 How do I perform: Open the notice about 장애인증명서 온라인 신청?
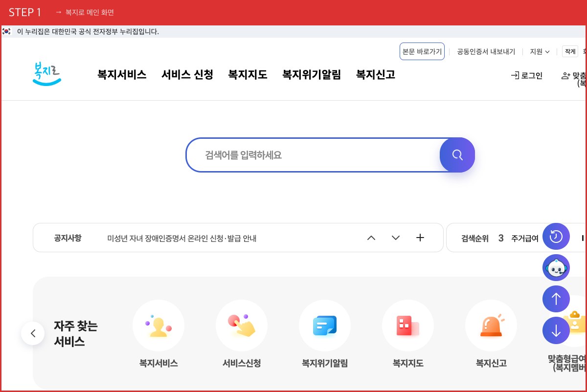coord(182,239)
